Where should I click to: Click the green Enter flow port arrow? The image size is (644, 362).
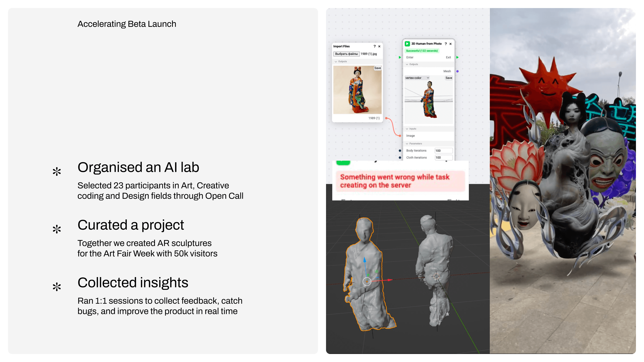click(x=400, y=57)
